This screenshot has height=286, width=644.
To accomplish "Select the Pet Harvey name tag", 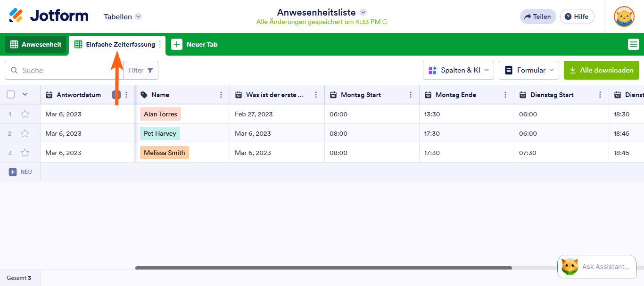I will pos(160,133).
